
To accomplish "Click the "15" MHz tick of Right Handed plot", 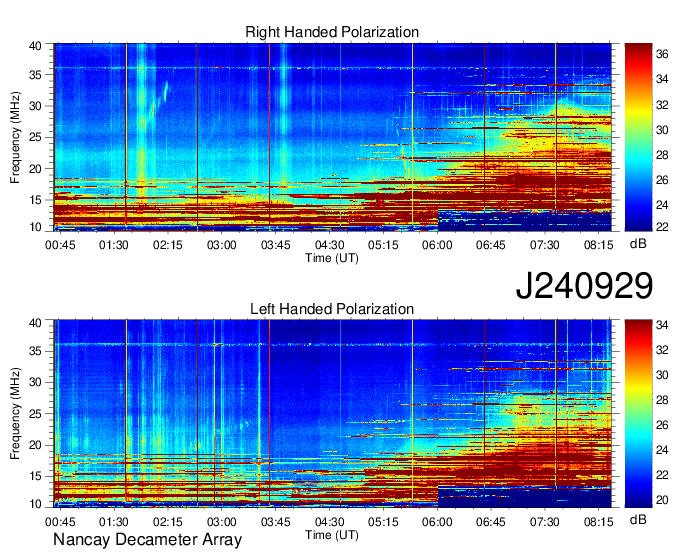I will (x=35, y=200).
